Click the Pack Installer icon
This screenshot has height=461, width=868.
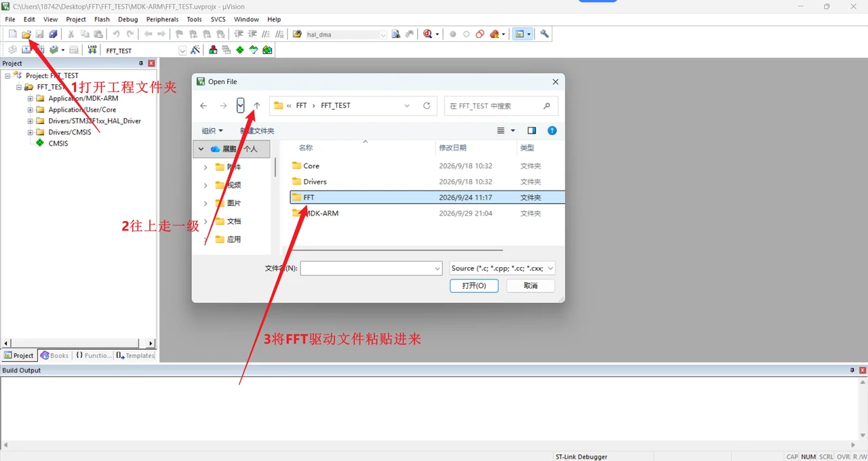267,50
